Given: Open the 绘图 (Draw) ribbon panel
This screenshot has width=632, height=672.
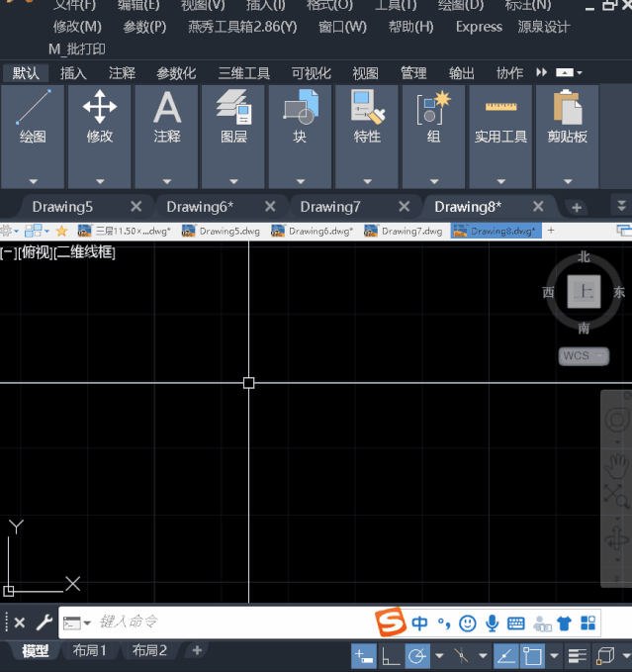Looking at the screenshot, I should tap(33, 137).
